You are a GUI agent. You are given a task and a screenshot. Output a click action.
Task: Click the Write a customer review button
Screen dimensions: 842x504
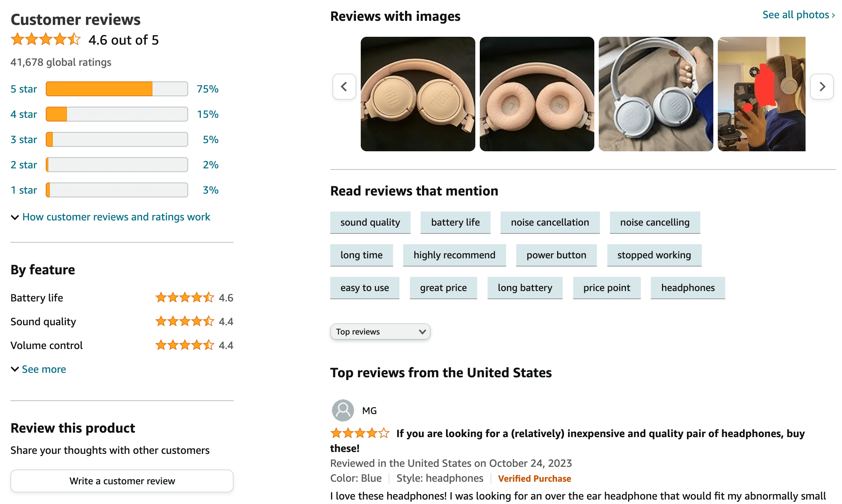coord(122,481)
